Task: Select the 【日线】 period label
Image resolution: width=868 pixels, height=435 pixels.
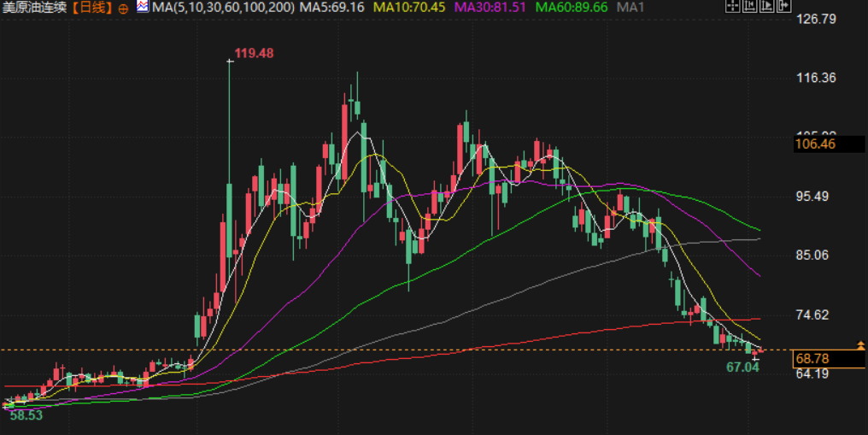Action: coord(92,7)
